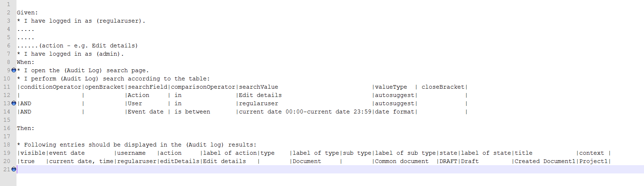
Task: Click 'AND' on line 13
Action: 26,103
